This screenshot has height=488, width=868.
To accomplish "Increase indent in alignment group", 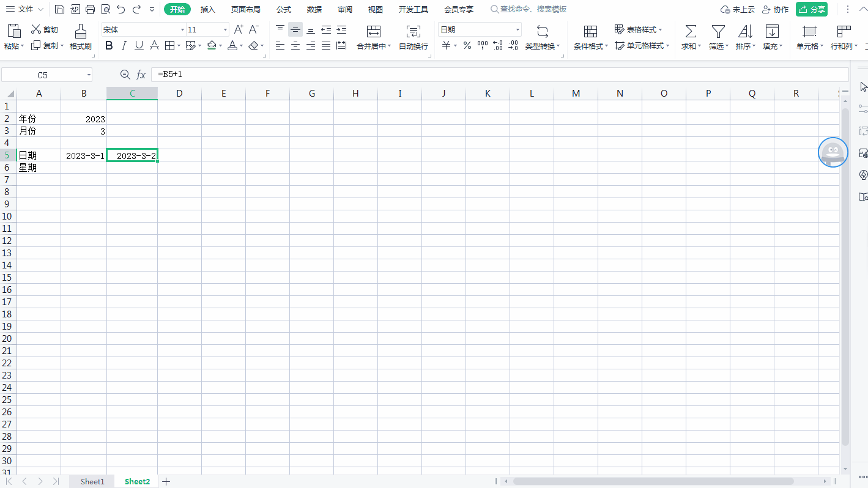I will pyautogui.click(x=341, y=29).
